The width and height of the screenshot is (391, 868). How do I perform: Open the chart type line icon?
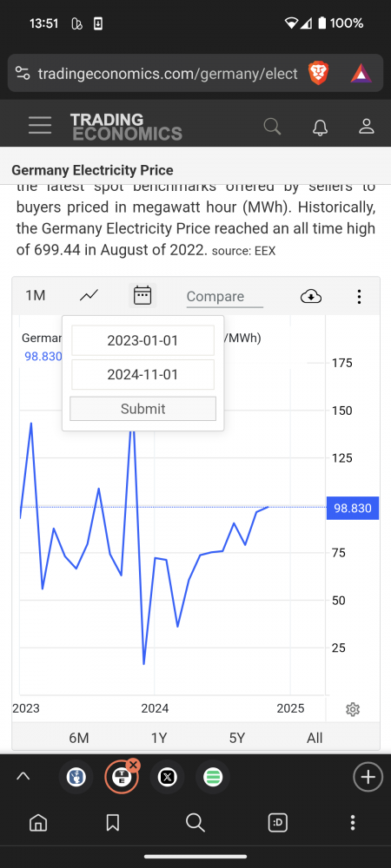pos(89,296)
